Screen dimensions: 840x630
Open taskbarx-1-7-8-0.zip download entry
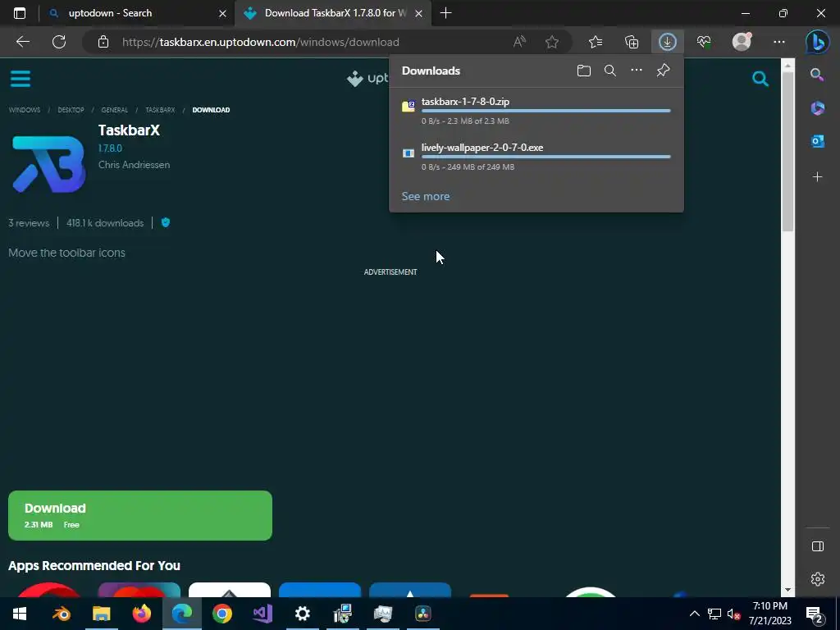tap(536, 111)
